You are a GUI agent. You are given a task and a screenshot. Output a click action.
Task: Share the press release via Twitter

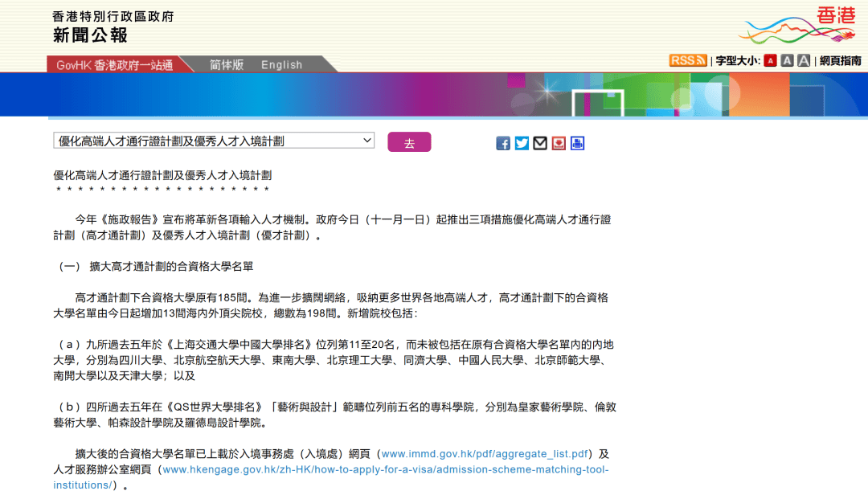coord(521,143)
